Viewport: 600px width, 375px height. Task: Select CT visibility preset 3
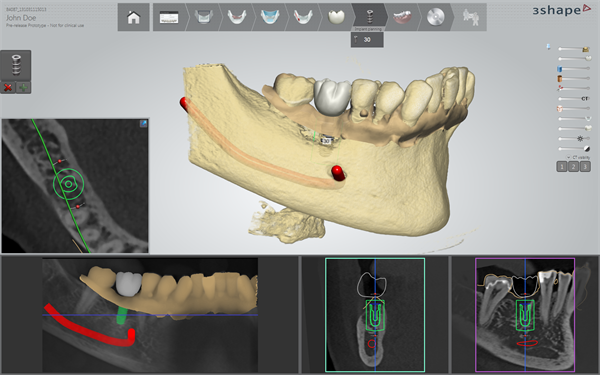click(585, 166)
